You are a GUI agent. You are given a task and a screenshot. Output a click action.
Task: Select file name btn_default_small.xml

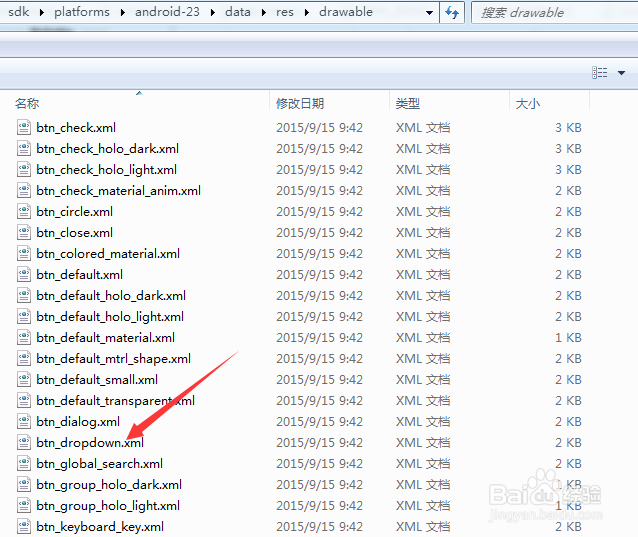click(97, 380)
